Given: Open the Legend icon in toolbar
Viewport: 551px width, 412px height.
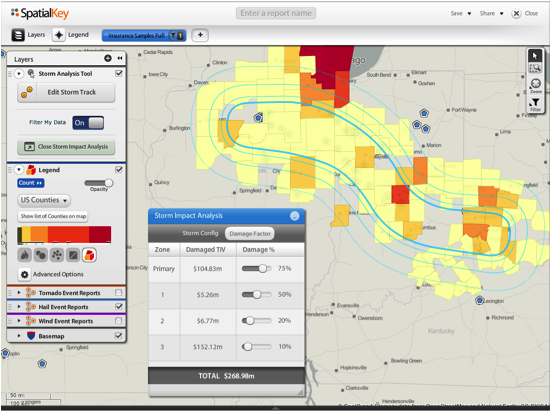Looking at the screenshot, I should point(59,35).
